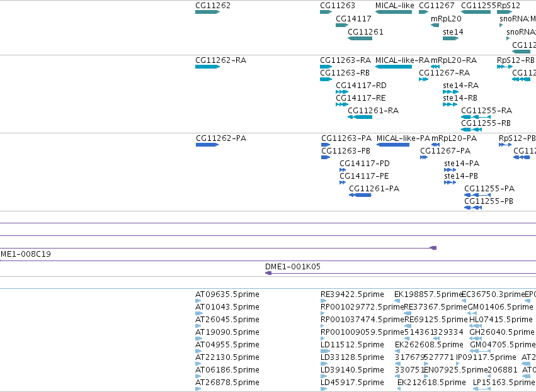Select the LD45917.5prime EST
Viewport: 536px width, 392px height.
point(323,389)
